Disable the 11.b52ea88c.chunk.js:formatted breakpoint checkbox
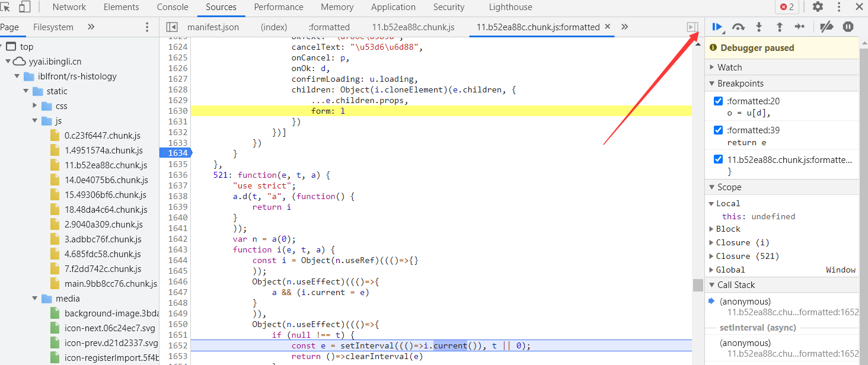Viewport: 868px width, 365px height. [719, 159]
